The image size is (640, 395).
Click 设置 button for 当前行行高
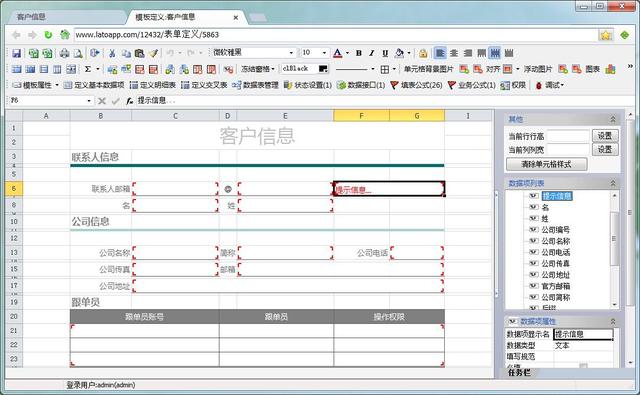click(x=605, y=136)
